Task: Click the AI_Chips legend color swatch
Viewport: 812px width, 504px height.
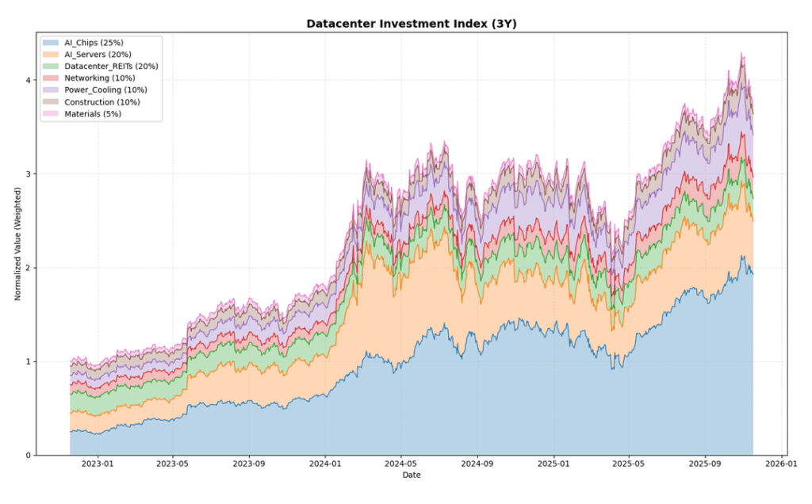Action: [49, 42]
